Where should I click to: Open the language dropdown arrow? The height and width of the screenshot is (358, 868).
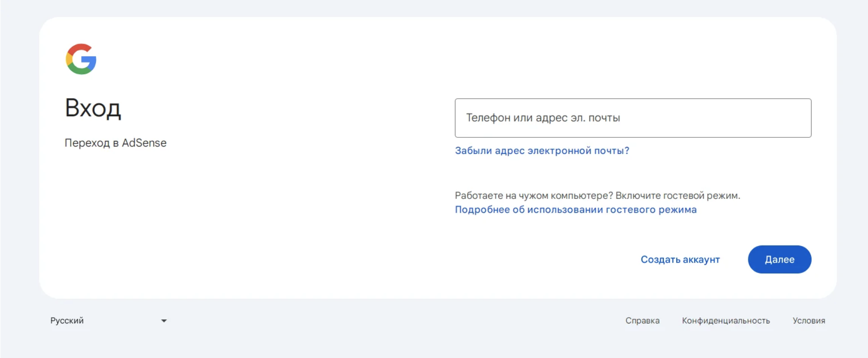[164, 321]
